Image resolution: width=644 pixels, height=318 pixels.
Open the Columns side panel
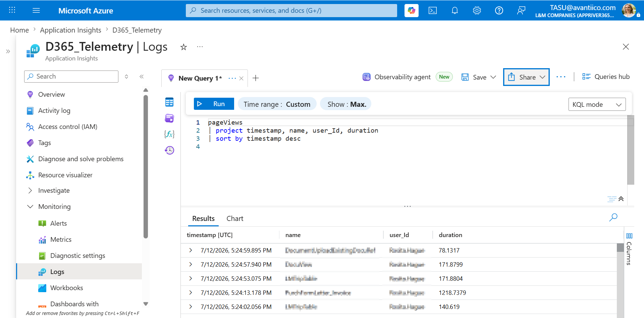pos(629,249)
